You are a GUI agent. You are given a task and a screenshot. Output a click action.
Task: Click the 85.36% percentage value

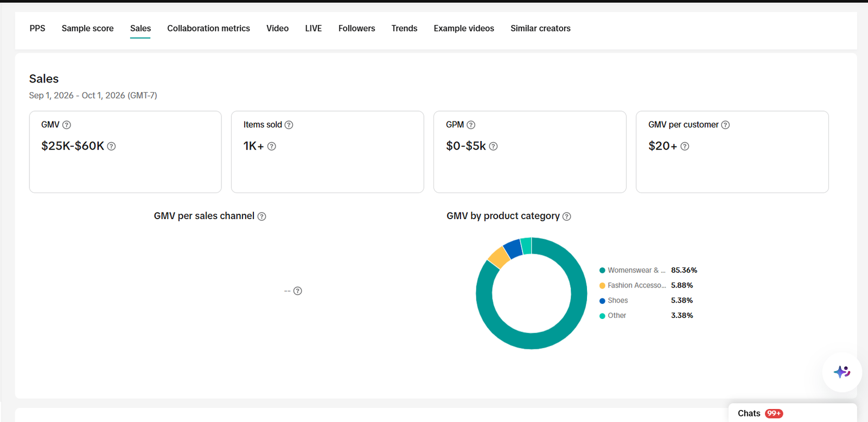point(684,270)
